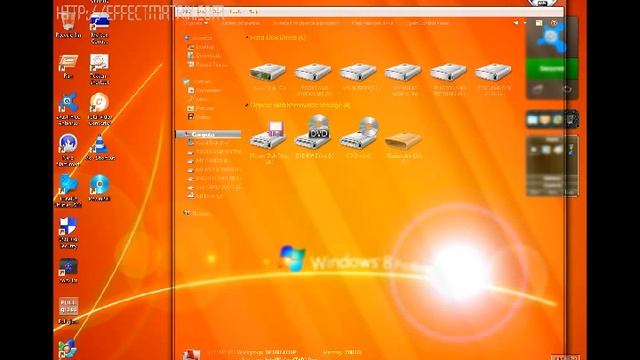Click Open Control Panel button
The image size is (640, 360).
427,23
